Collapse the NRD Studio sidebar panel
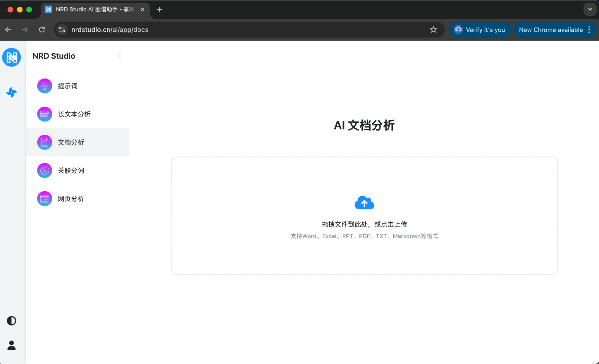The width and height of the screenshot is (599, 364). point(119,56)
